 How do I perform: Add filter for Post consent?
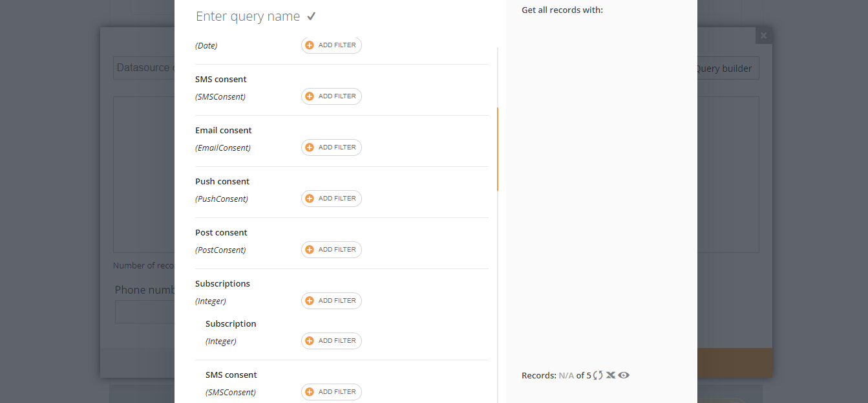tap(331, 250)
